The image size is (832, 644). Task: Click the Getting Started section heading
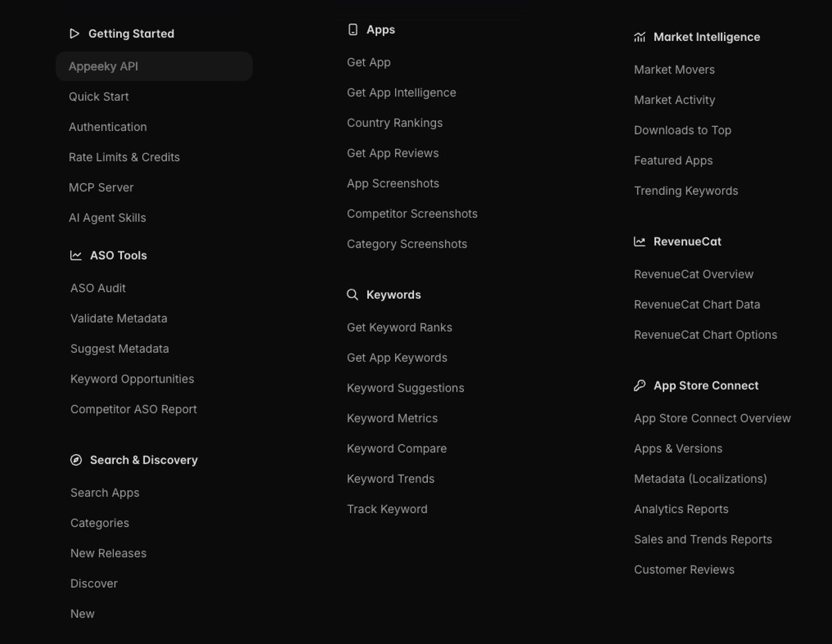coord(131,33)
